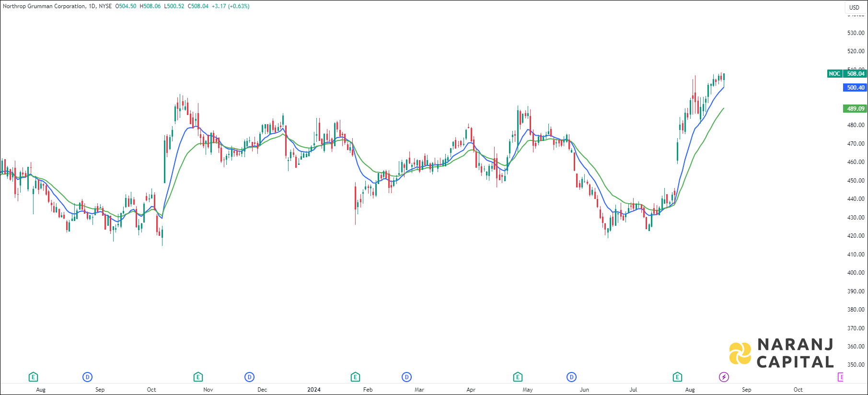The width and height of the screenshot is (868, 395).
Task: Open the dividend marker just before Jun
Action: [571, 377]
